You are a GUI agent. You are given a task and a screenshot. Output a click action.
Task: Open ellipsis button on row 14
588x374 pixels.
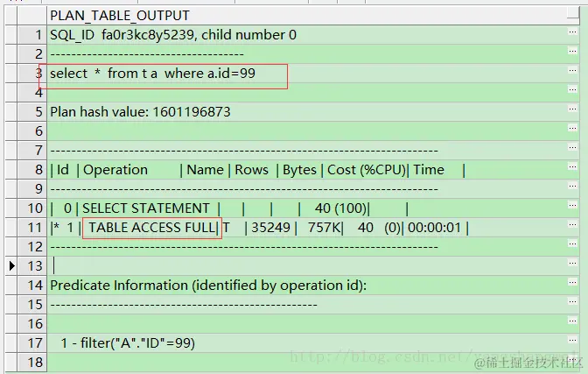tap(572, 282)
